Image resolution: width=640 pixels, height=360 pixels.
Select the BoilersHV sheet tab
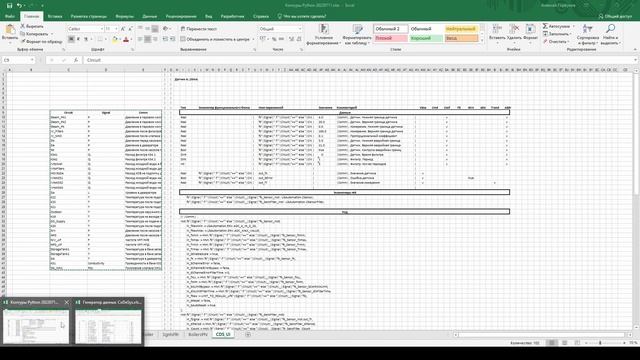coord(198,334)
